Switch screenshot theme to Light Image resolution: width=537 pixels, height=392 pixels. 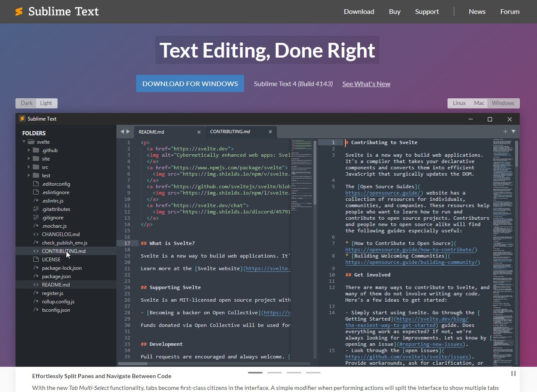(x=46, y=103)
